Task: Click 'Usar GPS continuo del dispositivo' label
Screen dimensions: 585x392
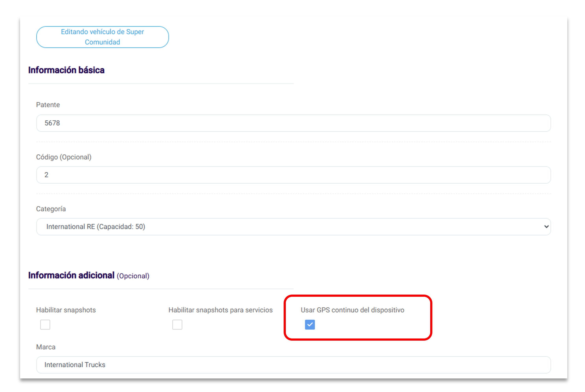Action: point(352,310)
